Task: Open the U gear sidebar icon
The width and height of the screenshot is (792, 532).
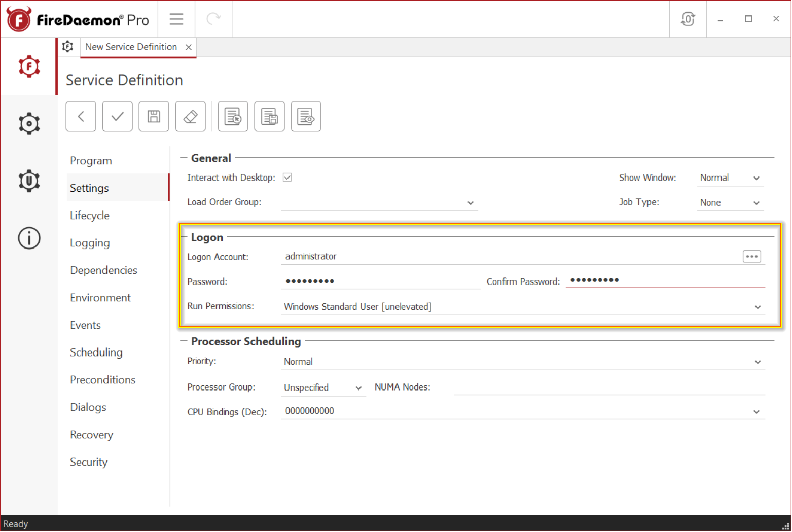Action: [x=29, y=181]
